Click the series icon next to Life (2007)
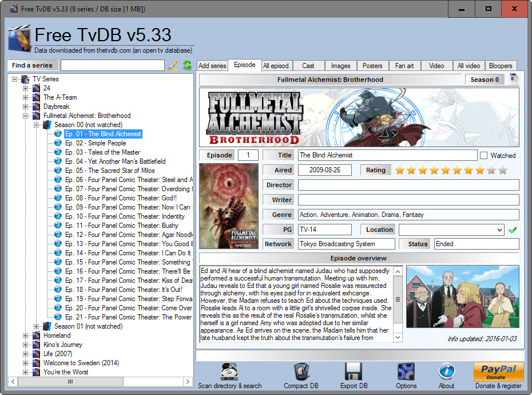 click(x=36, y=354)
